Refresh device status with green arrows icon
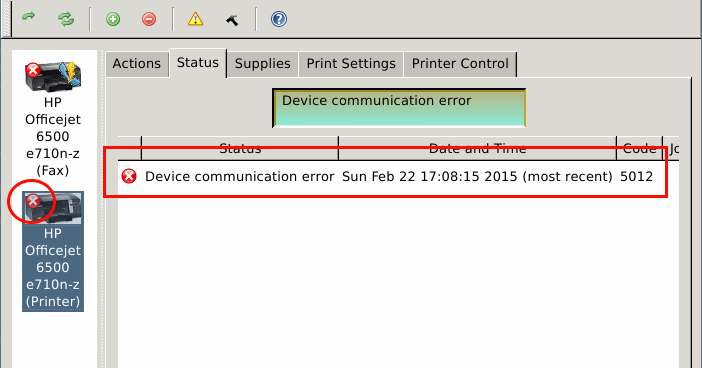Viewport: 702px width, 368px height. (x=66, y=19)
